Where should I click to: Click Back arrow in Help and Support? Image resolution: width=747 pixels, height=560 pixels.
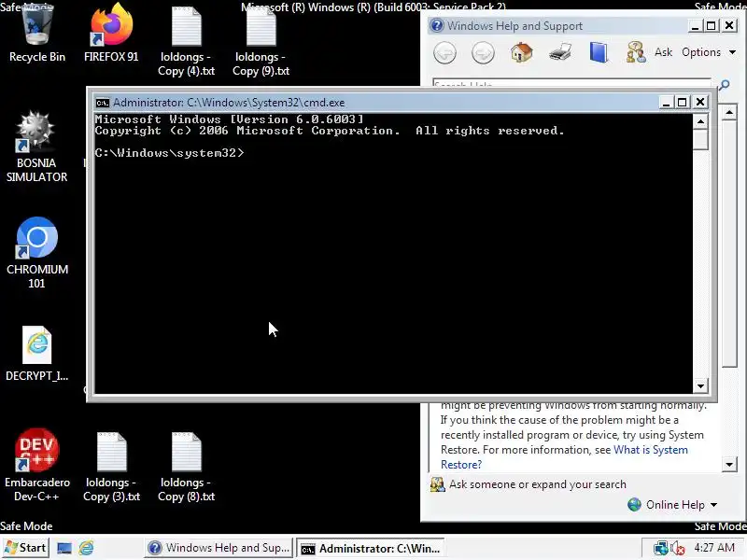[445, 52]
